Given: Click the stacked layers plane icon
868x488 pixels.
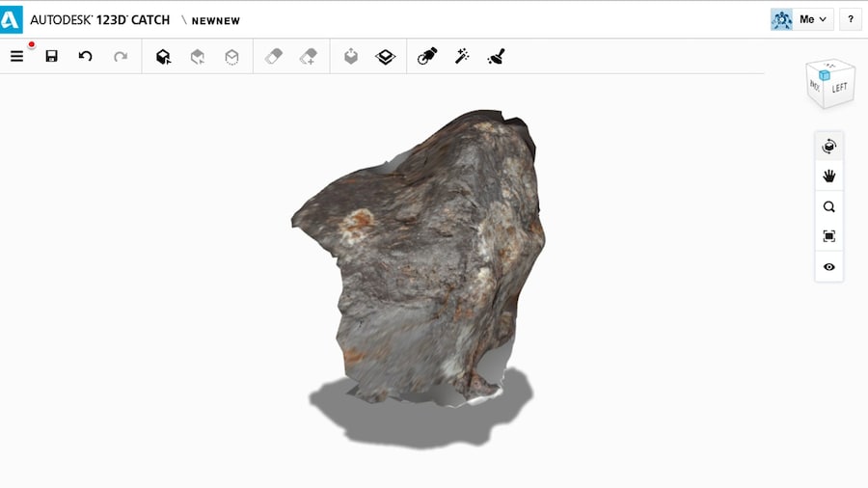Looking at the screenshot, I should [385, 57].
